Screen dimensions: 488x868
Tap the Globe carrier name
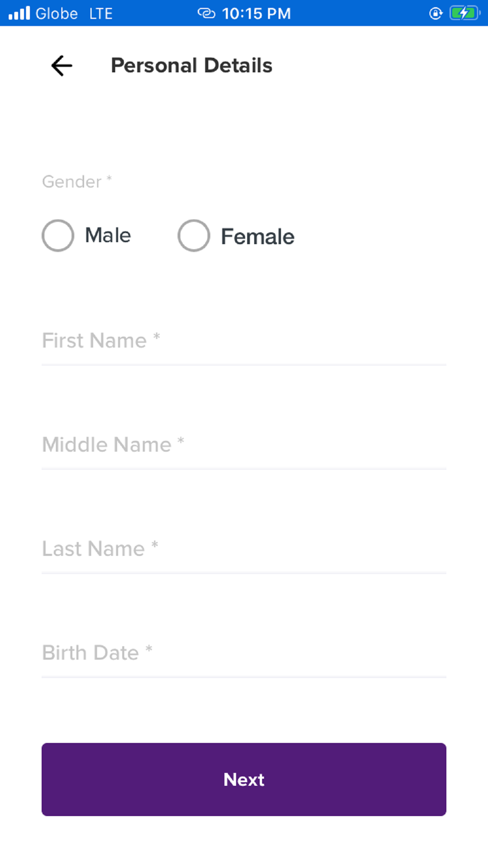(x=57, y=13)
